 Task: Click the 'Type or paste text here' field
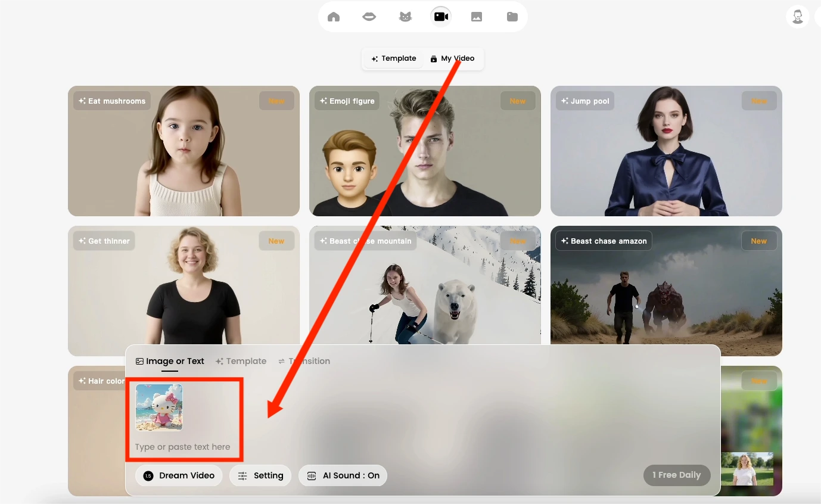coord(182,447)
